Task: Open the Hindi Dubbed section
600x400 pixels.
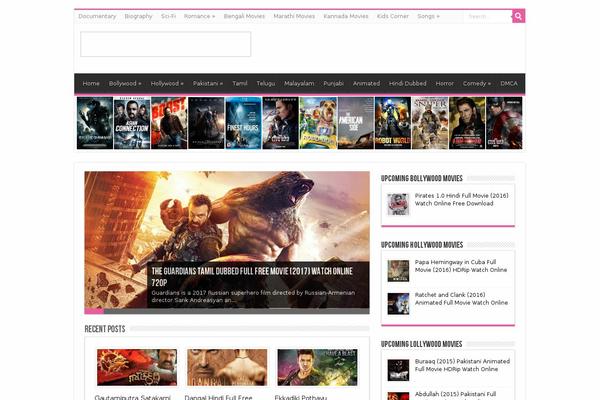Action: click(x=408, y=83)
